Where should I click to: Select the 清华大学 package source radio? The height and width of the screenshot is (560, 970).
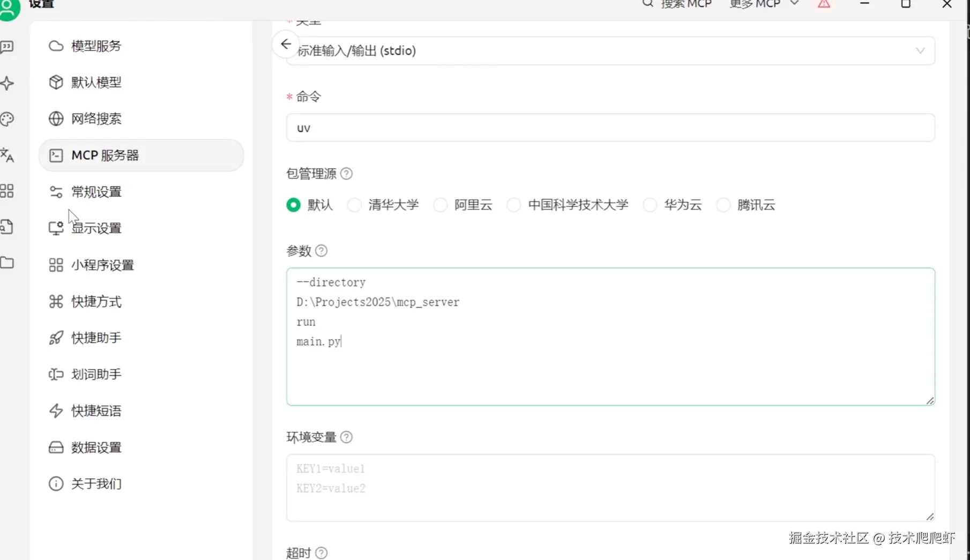354,205
